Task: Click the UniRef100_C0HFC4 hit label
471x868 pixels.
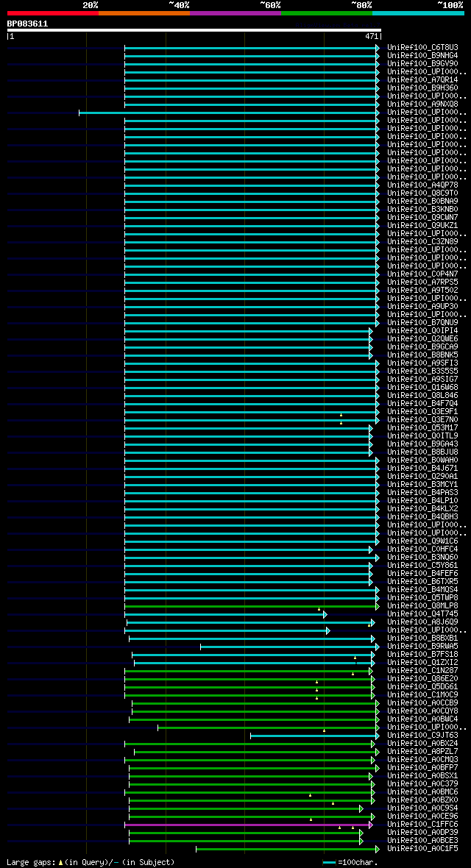Action: tap(422, 549)
